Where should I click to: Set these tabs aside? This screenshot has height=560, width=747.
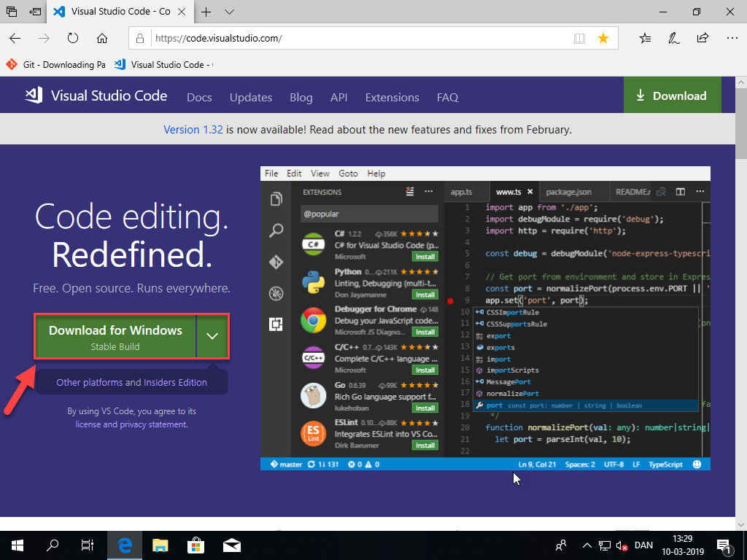click(35, 12)
